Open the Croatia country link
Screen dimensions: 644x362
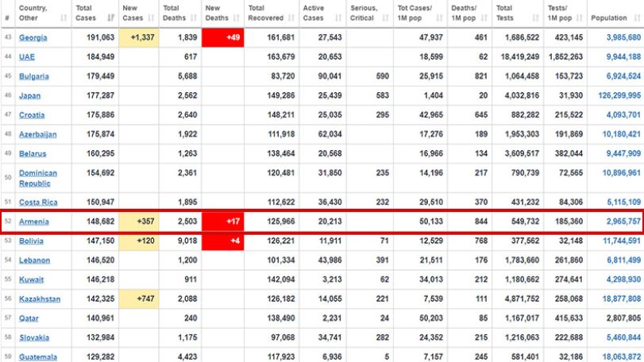tap(32, 115)
